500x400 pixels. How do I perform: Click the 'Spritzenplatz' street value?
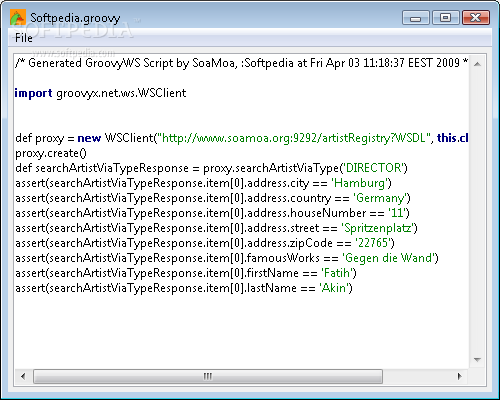pos(378,228)
